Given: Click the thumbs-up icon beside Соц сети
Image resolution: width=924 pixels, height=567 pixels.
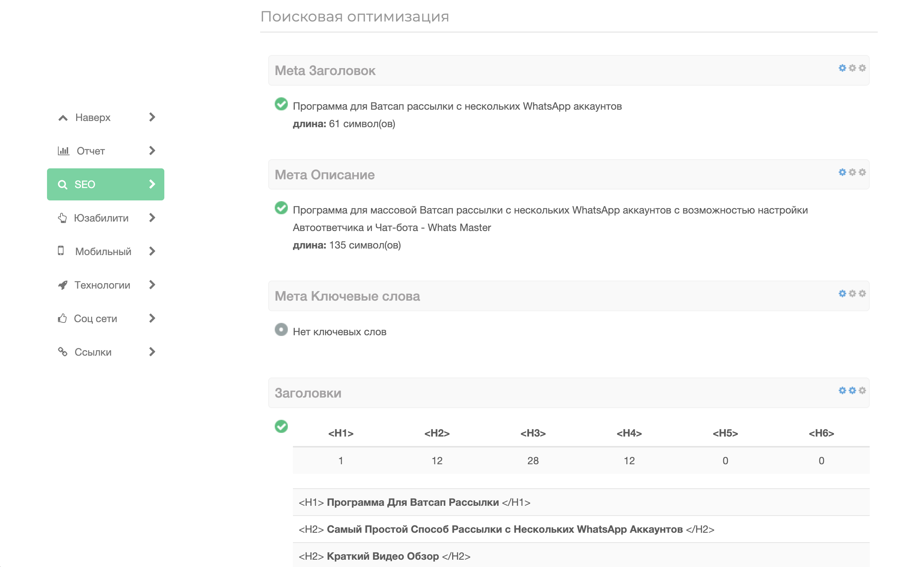Looking at the screenshot, I should [x=62, y=318].
